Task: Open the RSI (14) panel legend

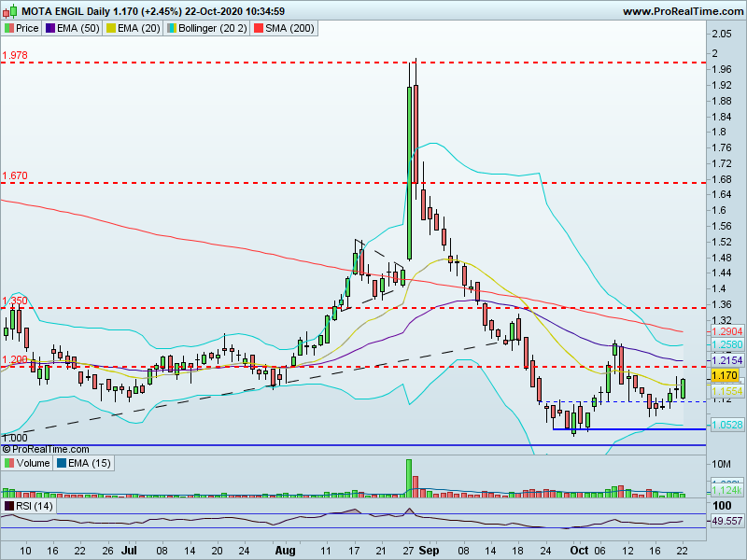Action: click(x=29, y=506)
